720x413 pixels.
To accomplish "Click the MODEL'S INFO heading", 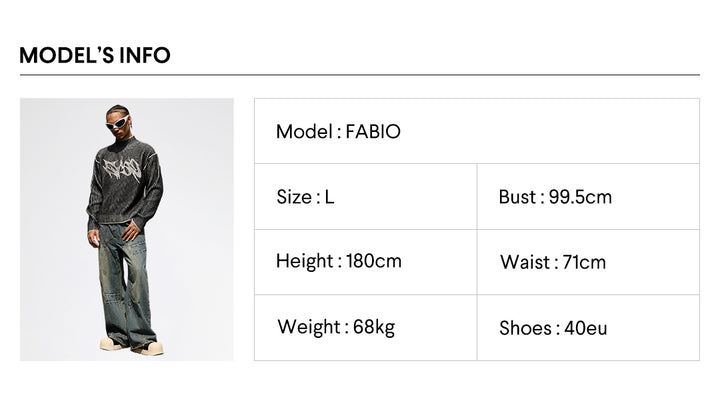I will (x=95, y=55).
